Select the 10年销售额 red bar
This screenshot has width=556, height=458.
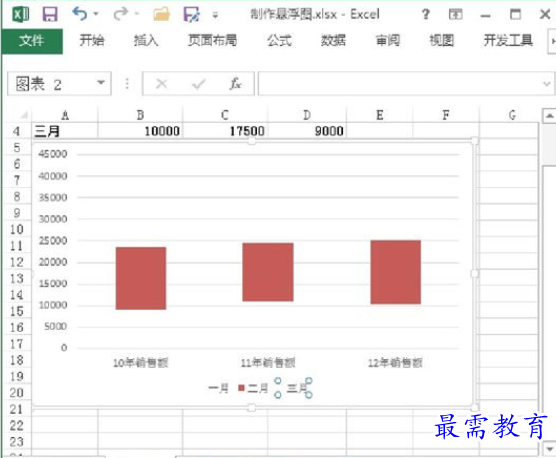coord(141,278)
